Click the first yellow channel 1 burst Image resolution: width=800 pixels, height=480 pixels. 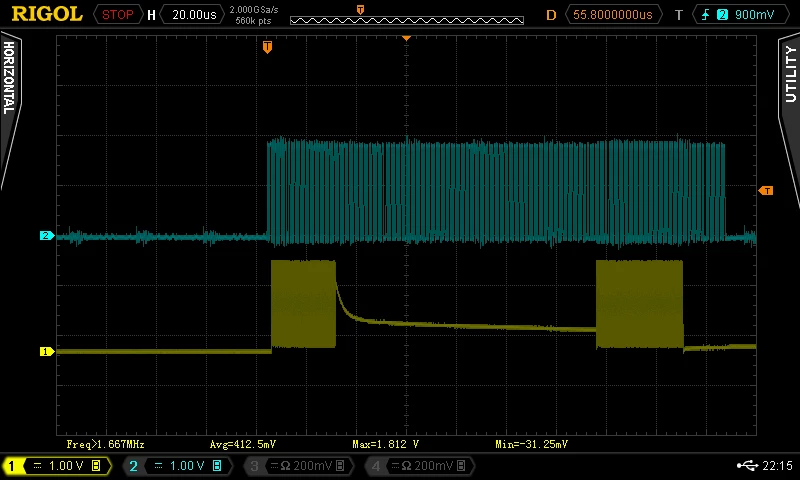click(x=304, y=304)
